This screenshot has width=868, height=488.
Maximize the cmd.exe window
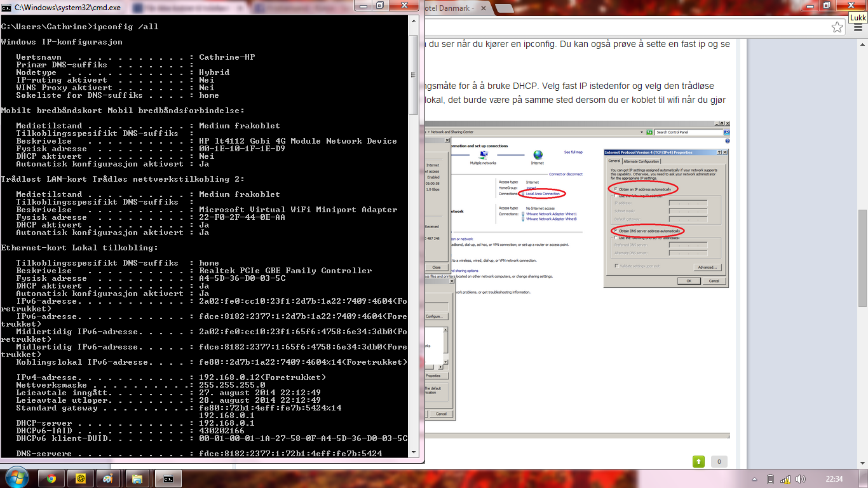click(380, 6)
